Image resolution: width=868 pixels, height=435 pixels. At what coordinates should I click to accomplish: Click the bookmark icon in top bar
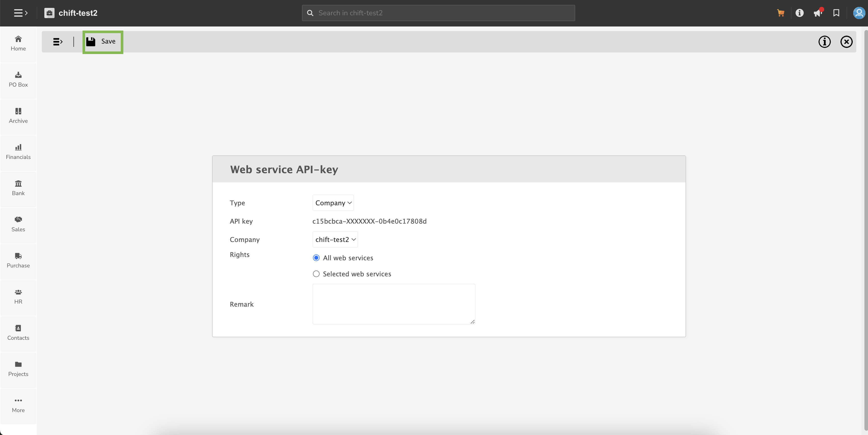click(x=836, y=13)
